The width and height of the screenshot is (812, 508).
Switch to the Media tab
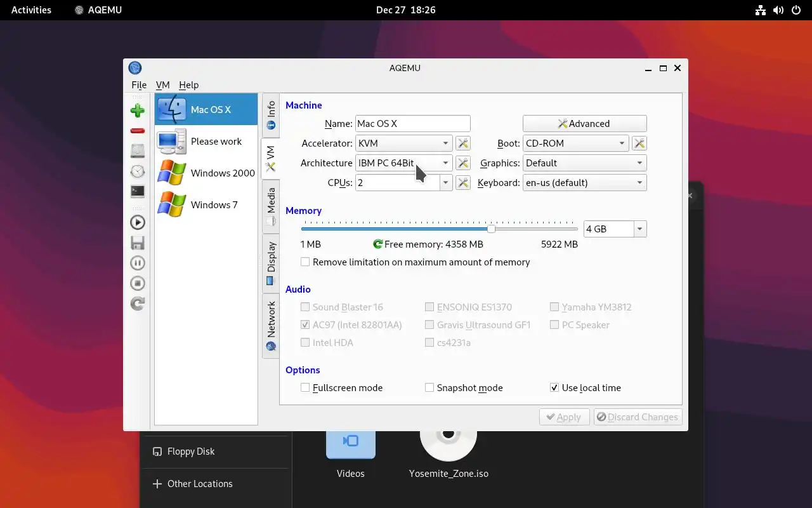[x=271, y=208]
